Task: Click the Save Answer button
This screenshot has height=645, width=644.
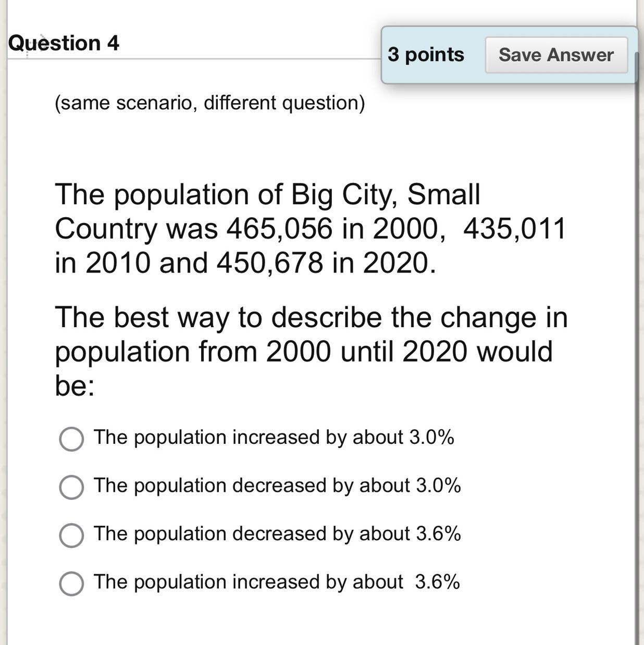Action: click(x=556, y=55)
